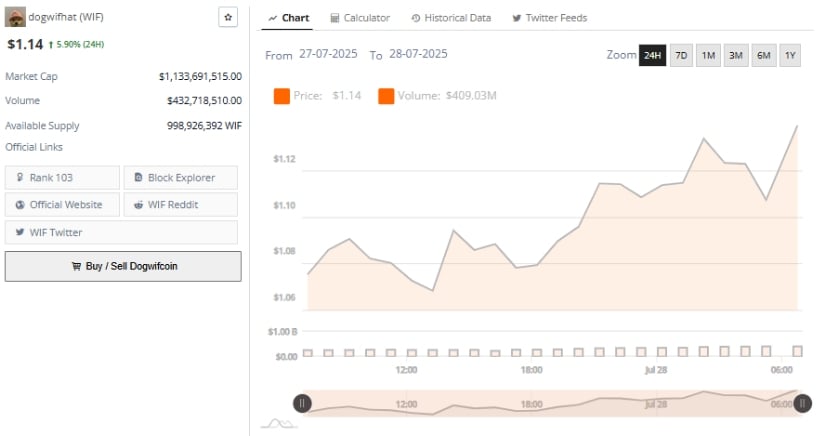
Task: Open the Block Explorer link
Action: point(180,178)
